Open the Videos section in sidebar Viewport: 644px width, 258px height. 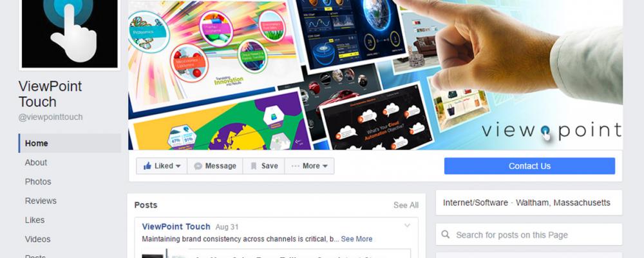[x=38, y=239]
